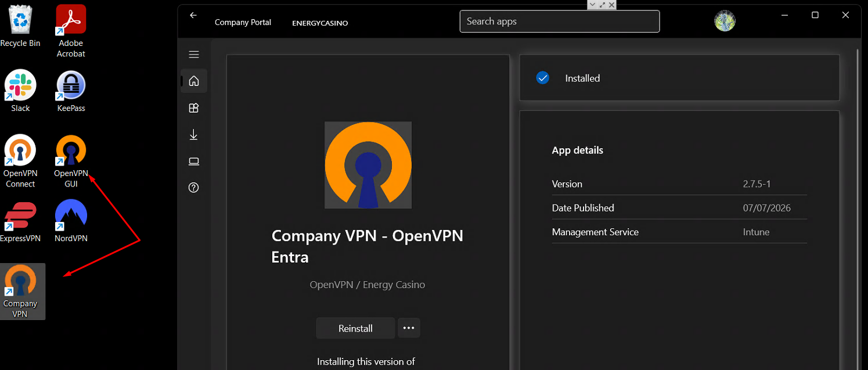Select the ExpressVPN desktop shortcut

[20, 221]
